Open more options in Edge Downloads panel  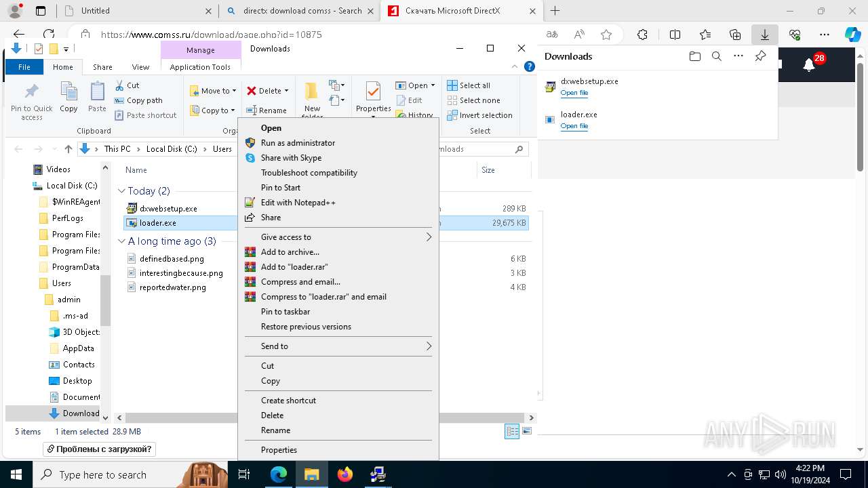(x=738, y=56)
